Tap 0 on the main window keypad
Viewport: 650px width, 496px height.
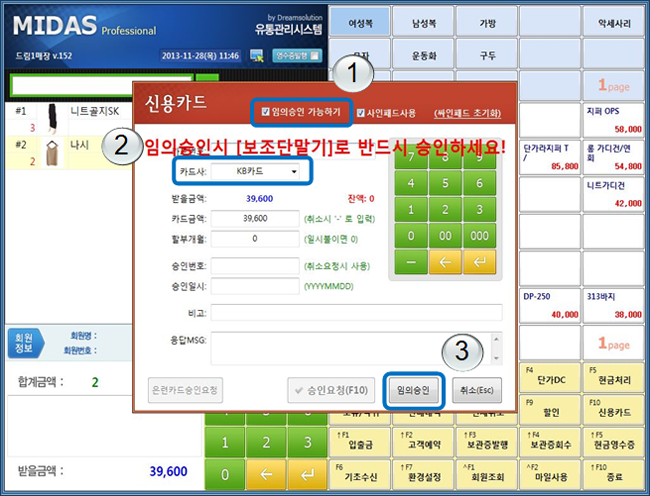pos(225,474)
